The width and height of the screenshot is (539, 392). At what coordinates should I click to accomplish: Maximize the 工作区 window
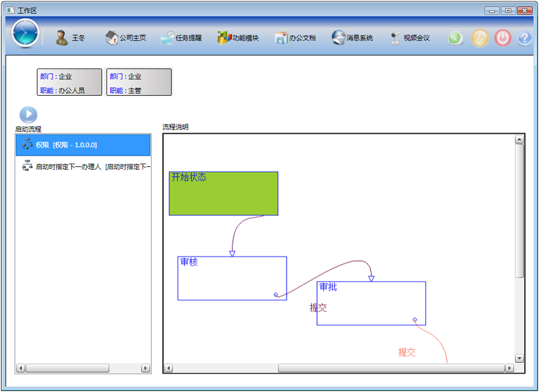pos(508,11)
